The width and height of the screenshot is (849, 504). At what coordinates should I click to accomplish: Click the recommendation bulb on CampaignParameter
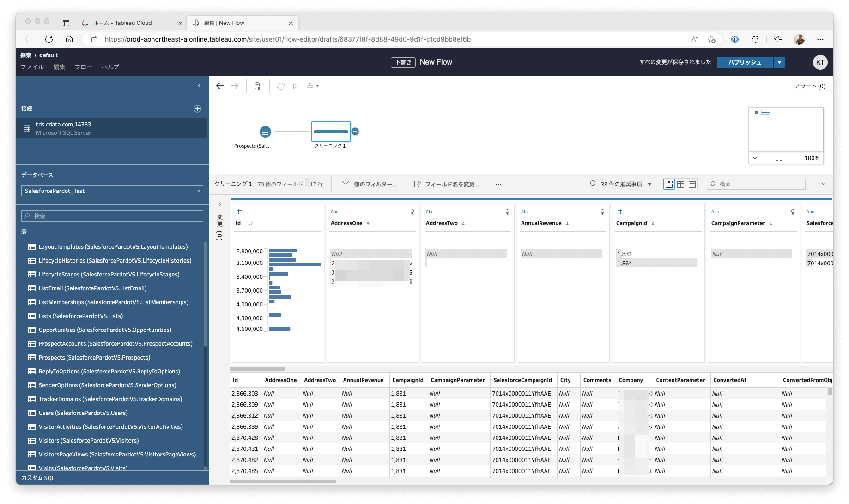(793, 212)
